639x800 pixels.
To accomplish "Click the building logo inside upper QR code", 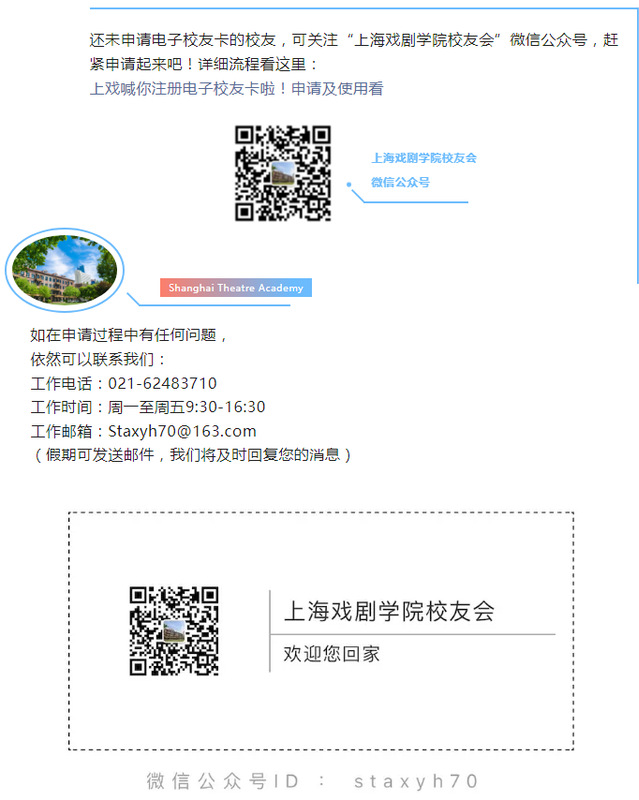I will coord(283,174).
